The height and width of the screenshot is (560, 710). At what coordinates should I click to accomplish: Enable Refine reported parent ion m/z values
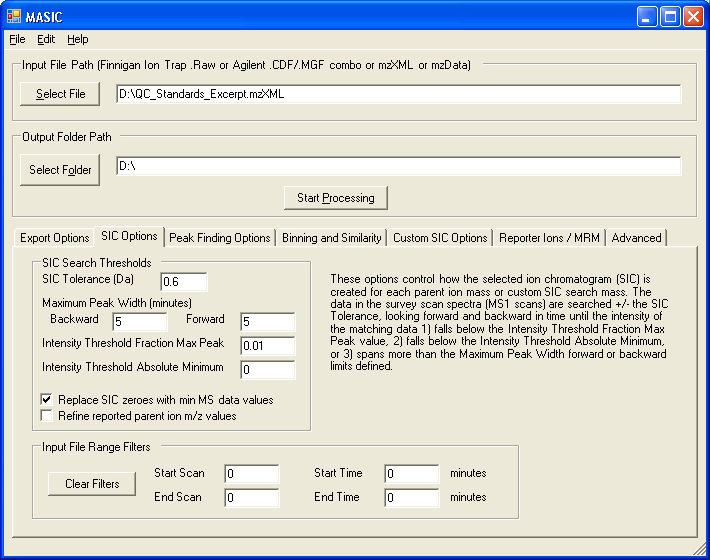tap(46, 416)
